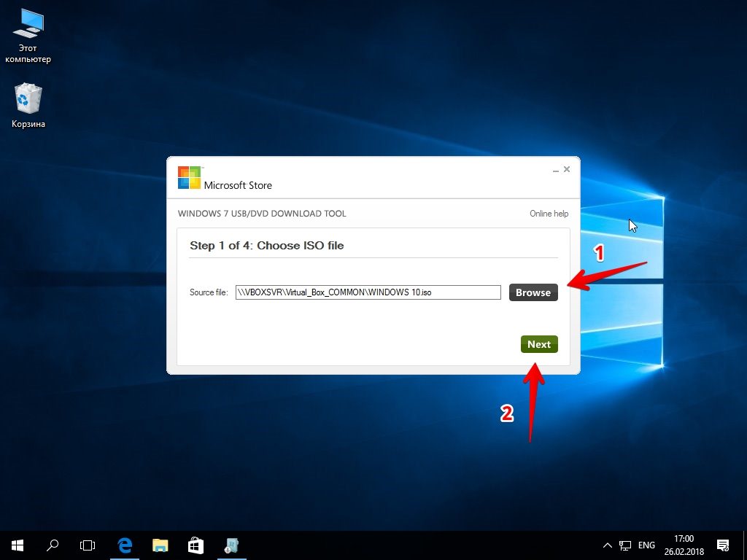Open clock showing 17:00 26.02.2018
The height and width of the screenshot is (560, 747).
684,545
